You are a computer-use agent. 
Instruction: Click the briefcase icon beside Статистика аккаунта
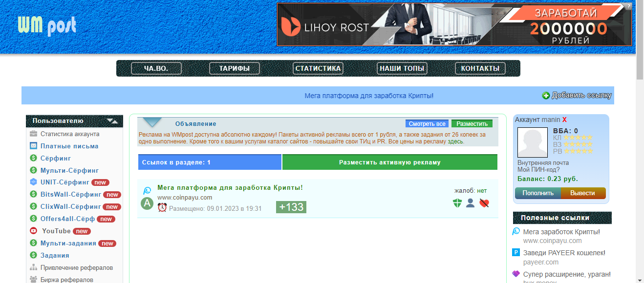[x=34, y=134]
